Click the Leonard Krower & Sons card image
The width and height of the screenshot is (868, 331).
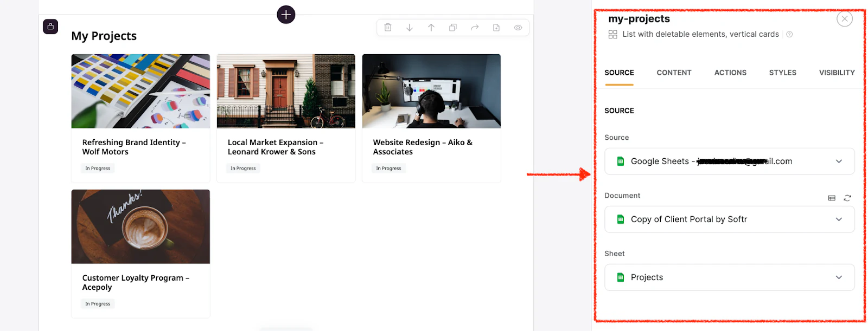286,91
